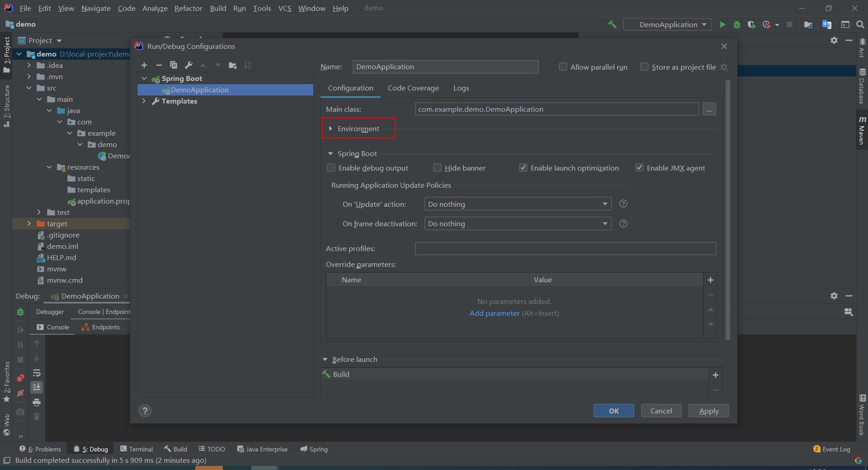Screen dimensions: 868x470
Task: Add new configuration with plus icon
Action: (144, 65)
